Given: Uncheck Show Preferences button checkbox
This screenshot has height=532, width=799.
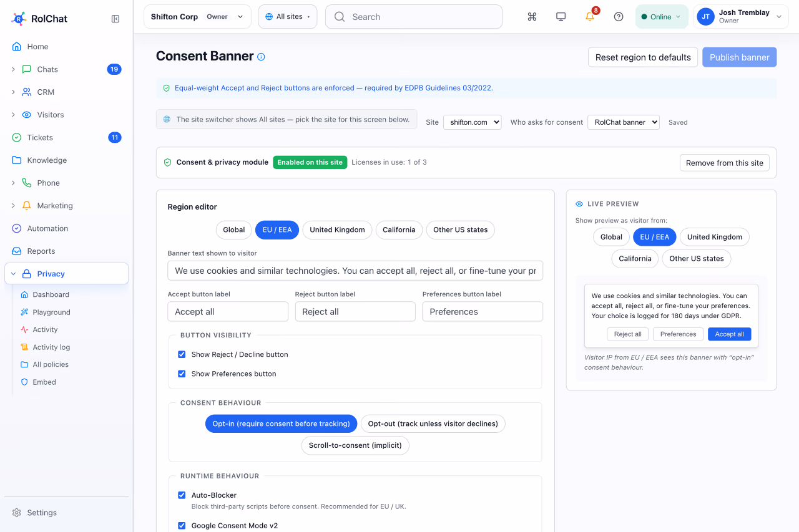Looking at the screenshot, I should point(182,374).
